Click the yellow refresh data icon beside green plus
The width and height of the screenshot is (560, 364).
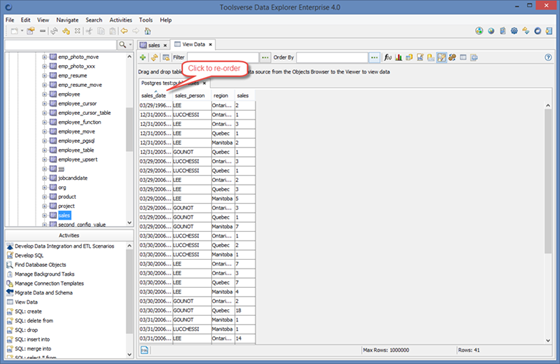(154, 58)
